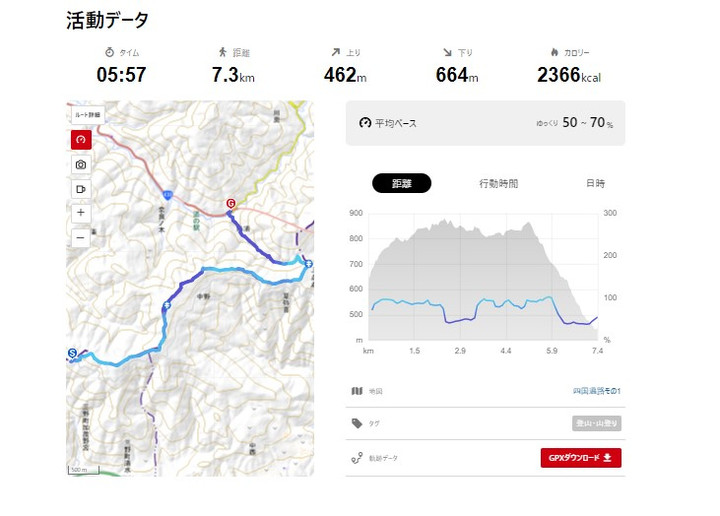
Task: Open the ルート詳細 button on the map
Action: pyautogui.click(x=87, y=116)
